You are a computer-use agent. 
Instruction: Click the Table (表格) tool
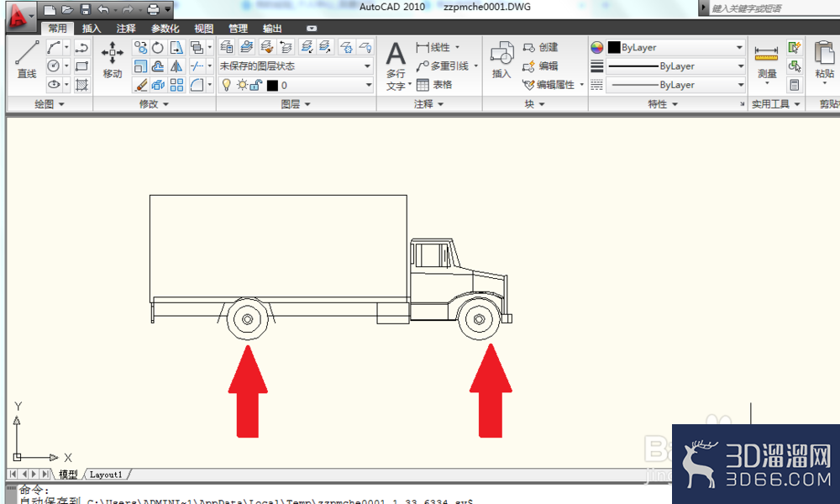click(434, 85)
